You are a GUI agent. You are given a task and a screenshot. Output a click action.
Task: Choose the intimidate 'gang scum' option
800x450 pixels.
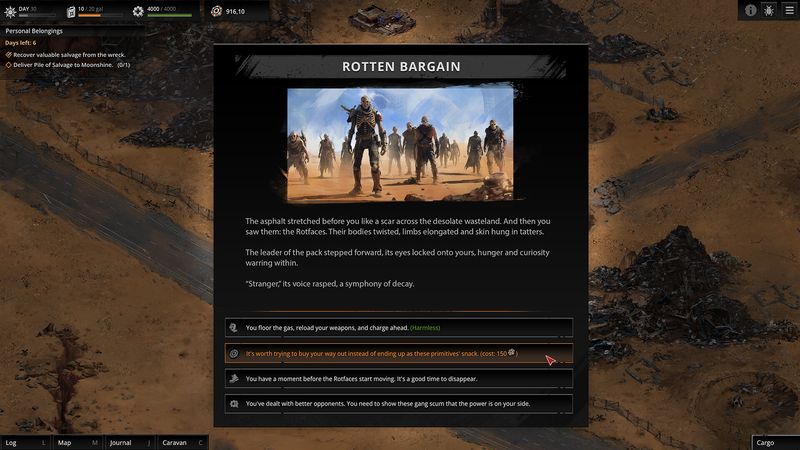pos(400,404)
